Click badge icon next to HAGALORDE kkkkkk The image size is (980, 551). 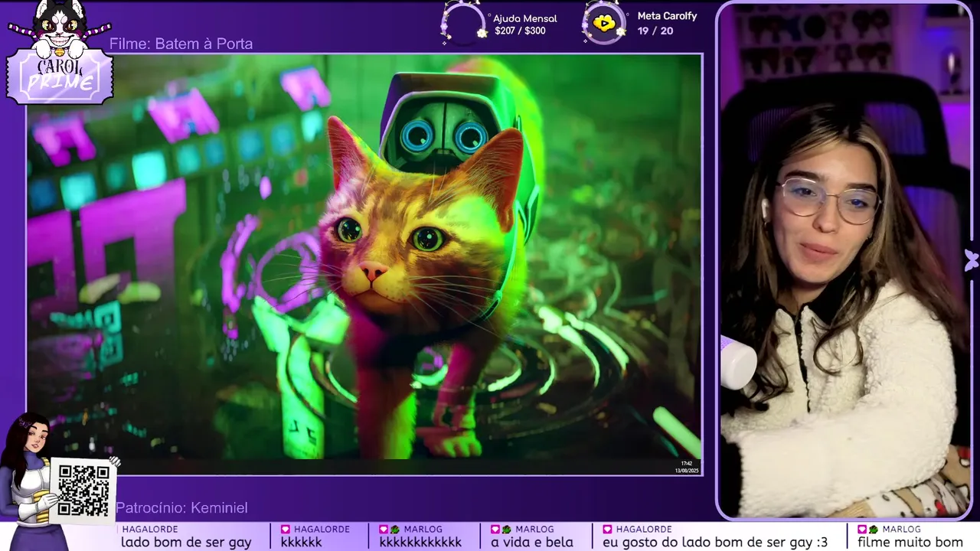(x=286, y=530)
